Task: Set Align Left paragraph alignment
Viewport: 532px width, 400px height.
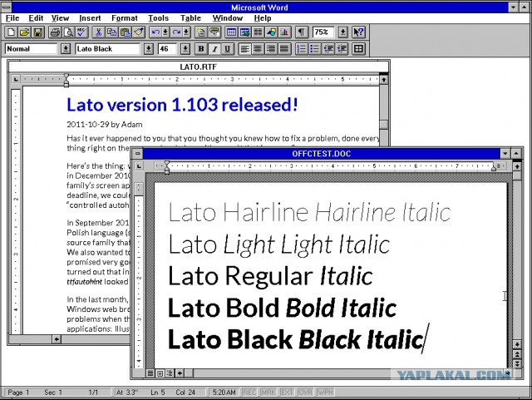Action: click(x=244, y=49)
